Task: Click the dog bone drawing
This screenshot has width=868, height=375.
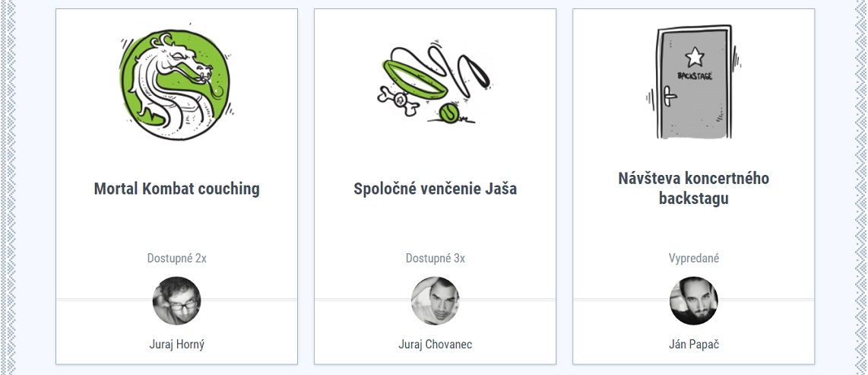Action: 398,100
